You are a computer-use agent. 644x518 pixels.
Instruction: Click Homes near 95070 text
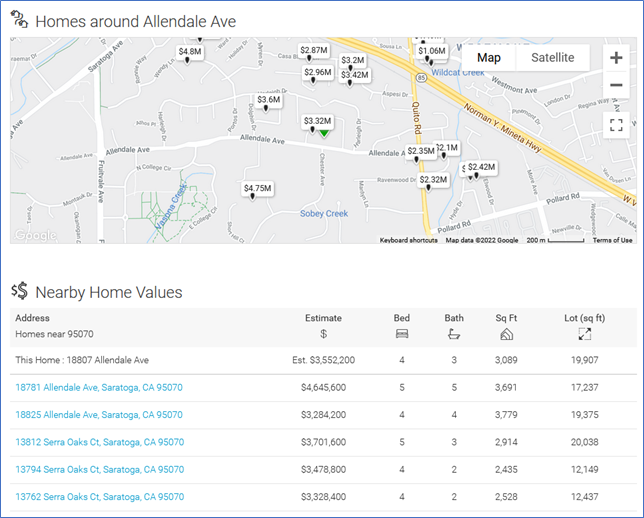54,334
